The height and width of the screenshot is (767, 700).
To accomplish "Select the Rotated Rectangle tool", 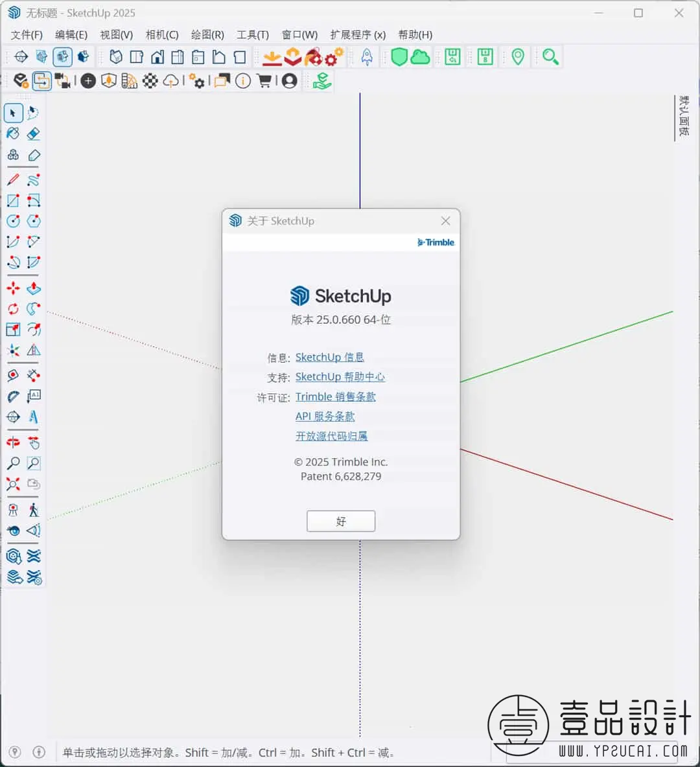I will (33, 201).
